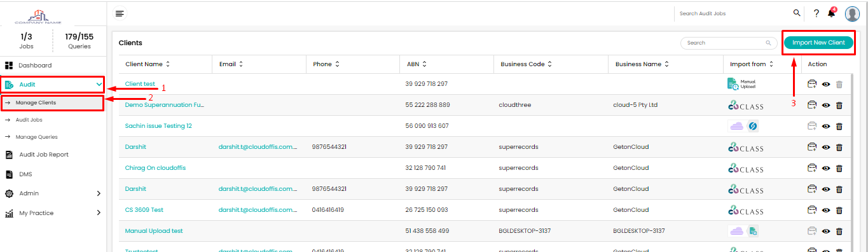Click the user profile avatar
This screenshot has height=252, width=868.
[x=852, y=13]
